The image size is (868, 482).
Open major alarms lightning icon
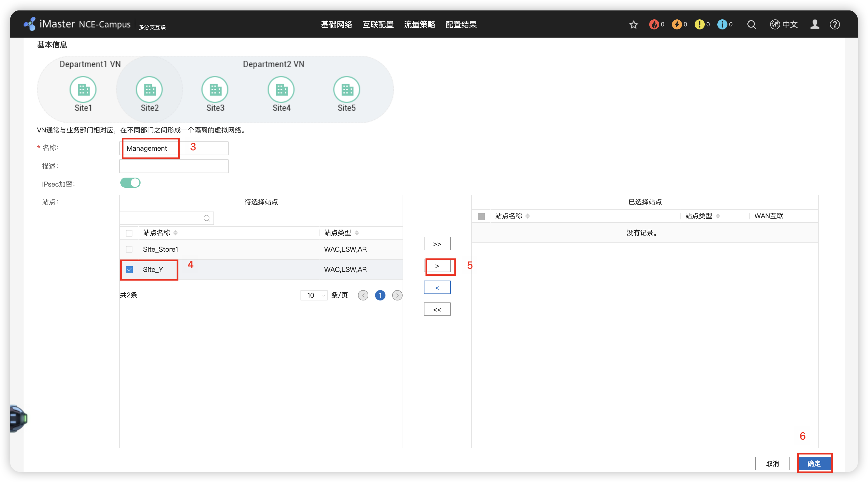pos(677,25)
